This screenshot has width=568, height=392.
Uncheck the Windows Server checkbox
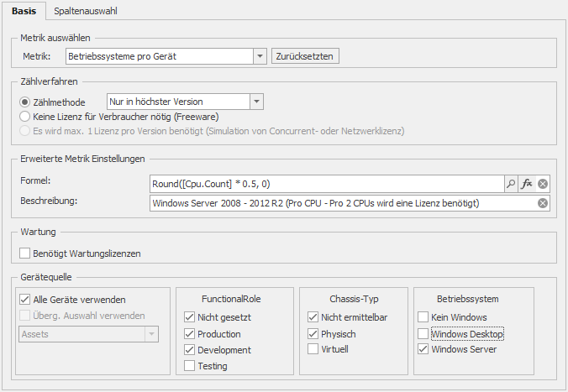point(423,349)
